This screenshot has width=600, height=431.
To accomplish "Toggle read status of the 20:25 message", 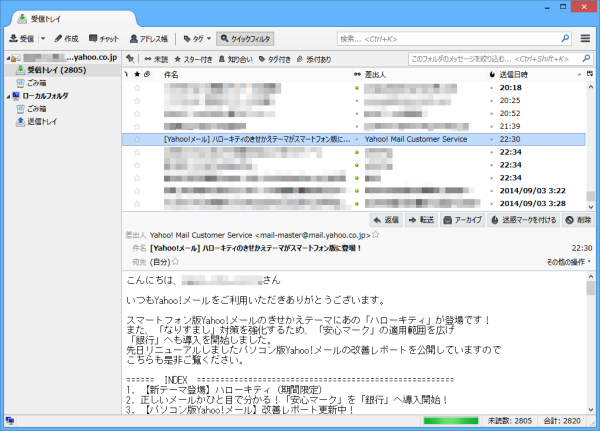I will [x=357, y=101].
